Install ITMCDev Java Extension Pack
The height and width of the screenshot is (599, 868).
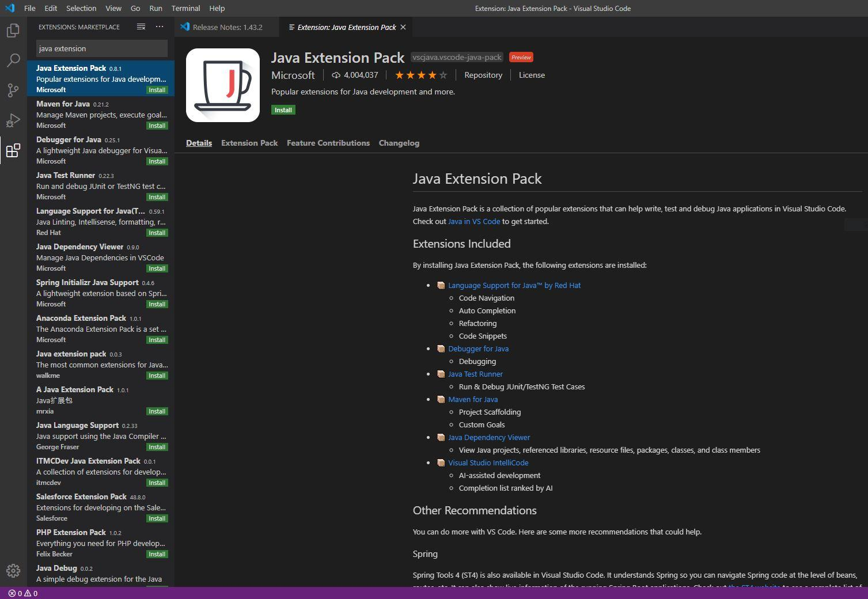[x=157, y=483]
